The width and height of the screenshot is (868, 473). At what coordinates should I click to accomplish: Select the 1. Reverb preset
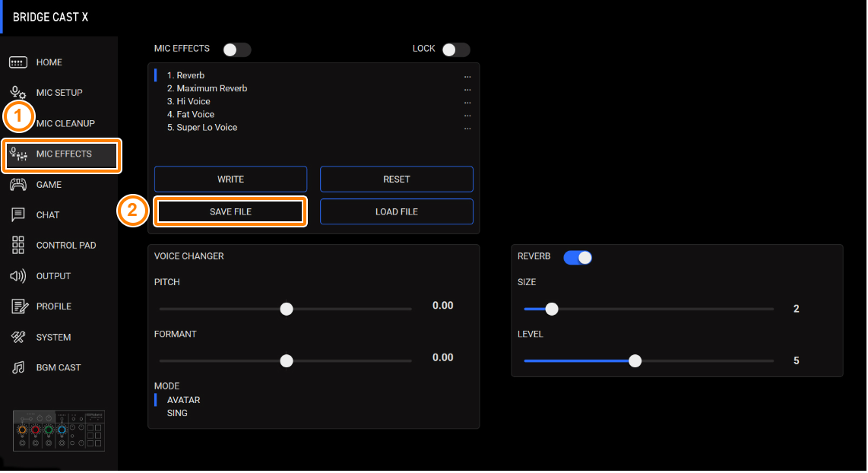point(185,75)
